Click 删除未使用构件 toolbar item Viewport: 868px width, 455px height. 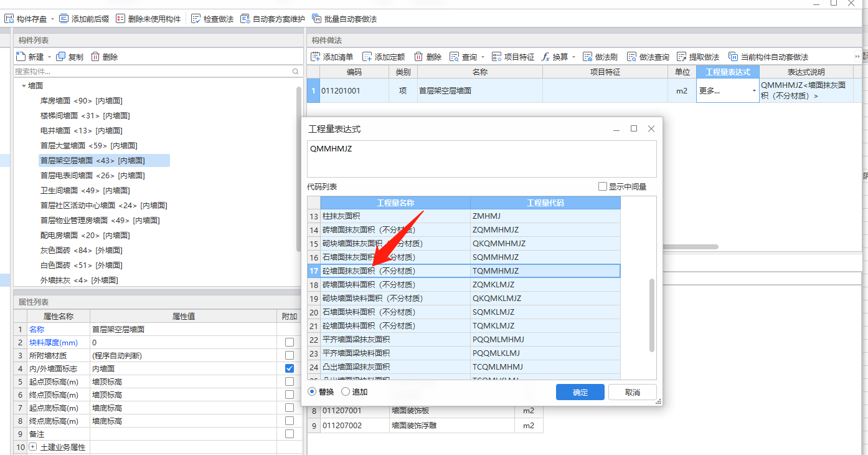tap(148, 19)
